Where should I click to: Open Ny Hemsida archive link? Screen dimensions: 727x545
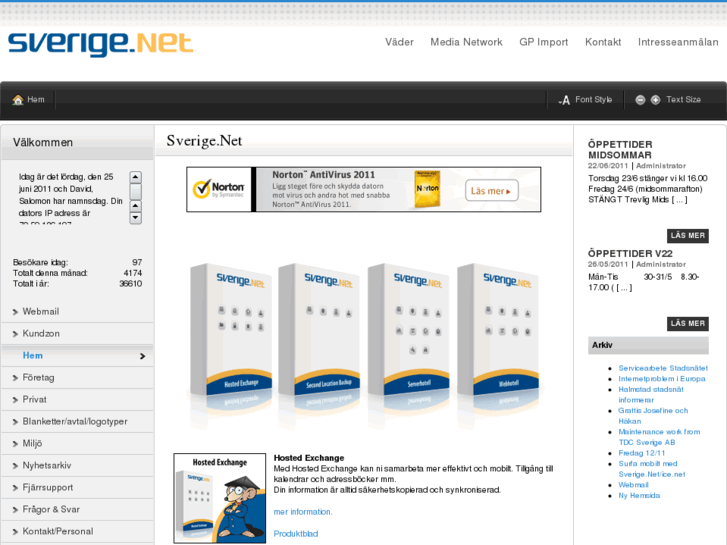point(639,495)
